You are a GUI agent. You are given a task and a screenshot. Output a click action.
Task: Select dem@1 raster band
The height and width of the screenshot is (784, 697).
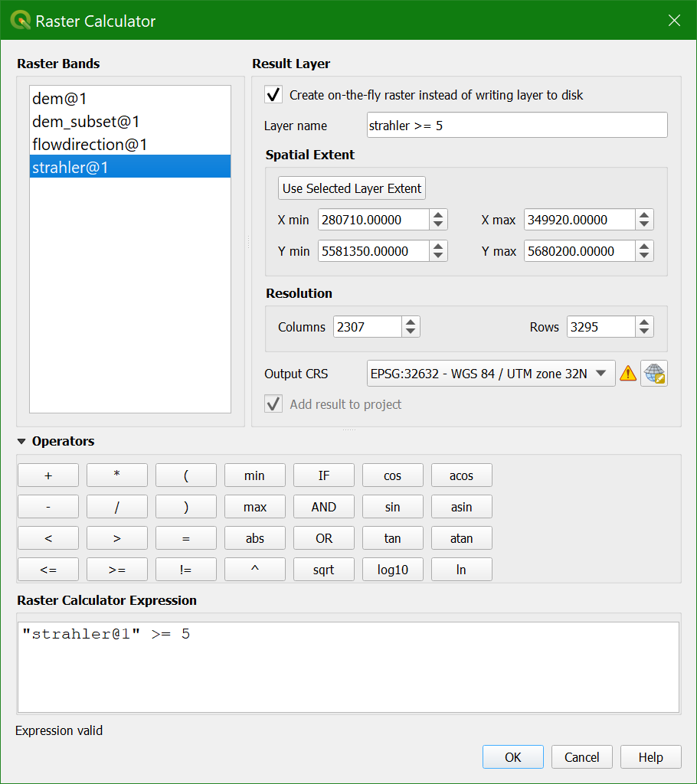[130, 99]
